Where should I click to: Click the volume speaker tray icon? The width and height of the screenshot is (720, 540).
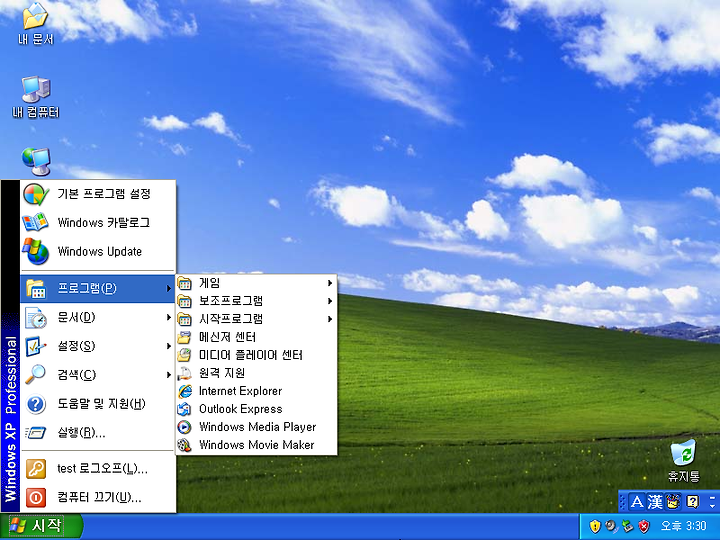click(x=611, y=526)
